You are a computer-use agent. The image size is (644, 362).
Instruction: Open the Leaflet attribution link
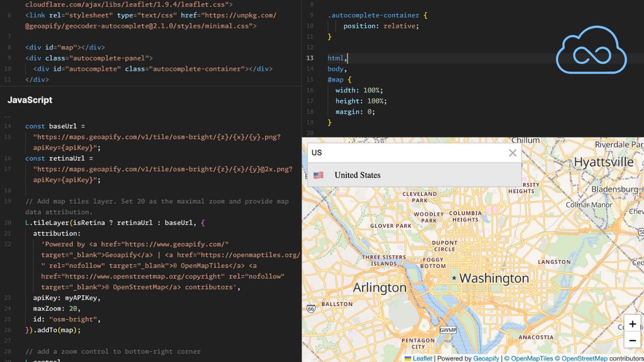422,358
